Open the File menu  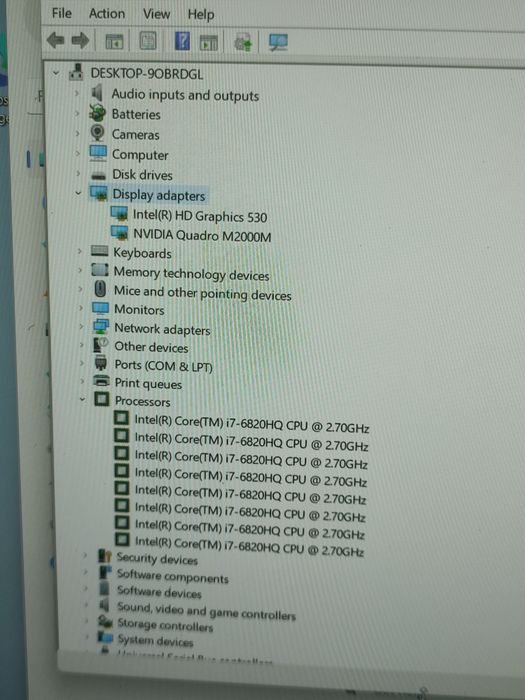[x=62, y=13]
